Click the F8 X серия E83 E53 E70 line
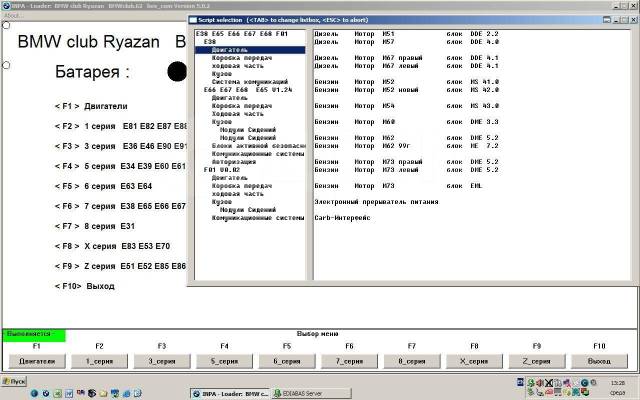The width and height of the screenshot is (640, 400). (112, 246)
